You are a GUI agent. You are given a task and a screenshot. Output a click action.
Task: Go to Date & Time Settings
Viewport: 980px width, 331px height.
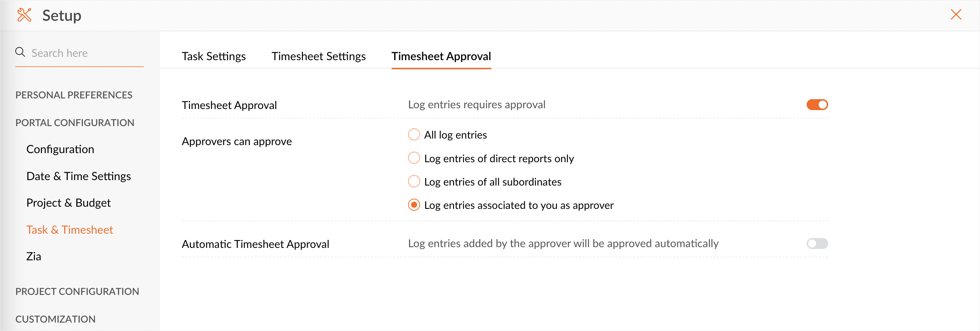click(x=78, y=176)
